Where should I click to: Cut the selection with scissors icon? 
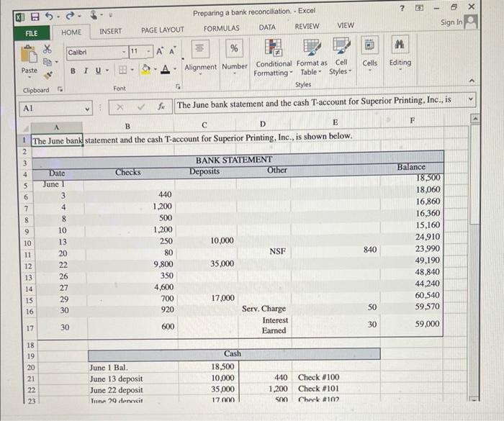48,49
